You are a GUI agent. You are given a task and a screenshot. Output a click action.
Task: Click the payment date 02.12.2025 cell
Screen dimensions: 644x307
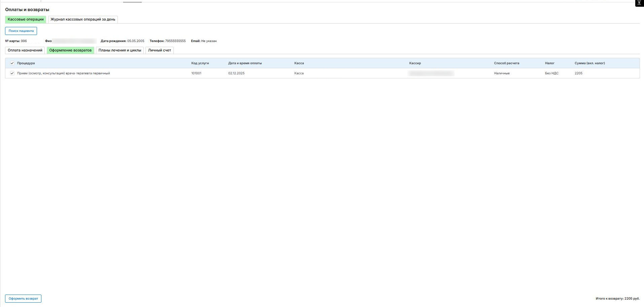(x=236, y=73)
